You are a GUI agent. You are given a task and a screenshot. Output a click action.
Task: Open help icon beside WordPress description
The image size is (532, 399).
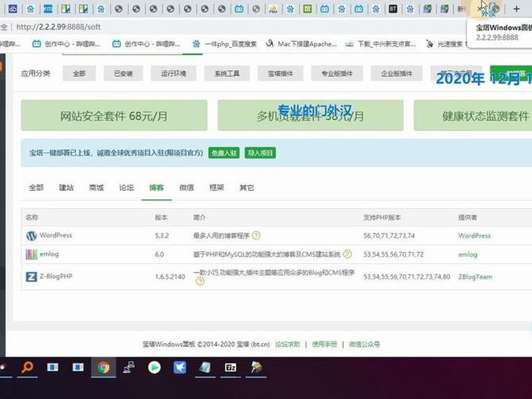(256, 235)
